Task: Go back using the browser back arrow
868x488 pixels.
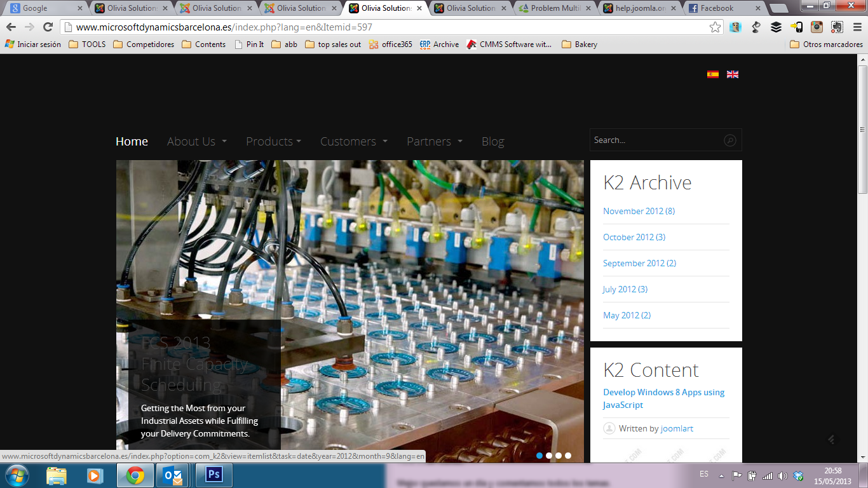Action: 11,27
